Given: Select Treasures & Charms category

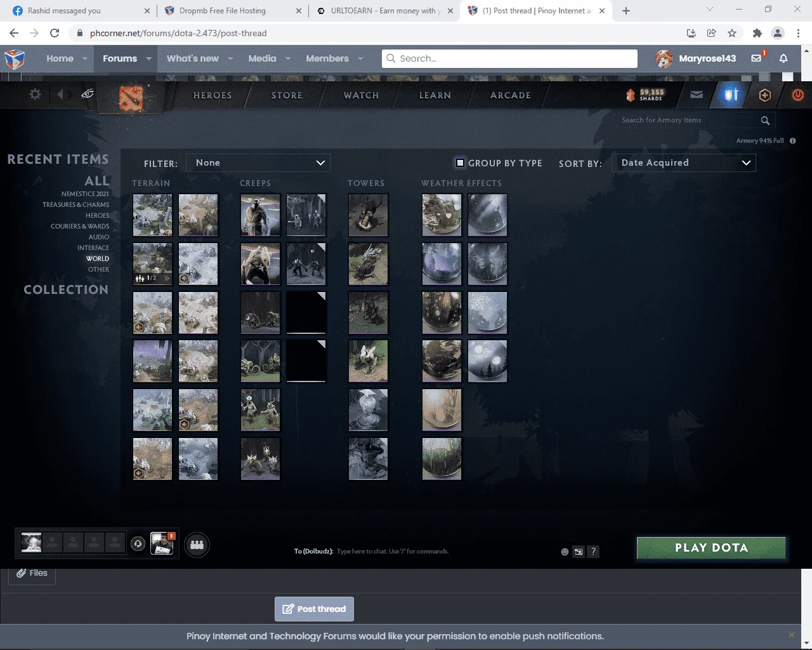Looking at the screenshot, I should [x=75, y=205].
